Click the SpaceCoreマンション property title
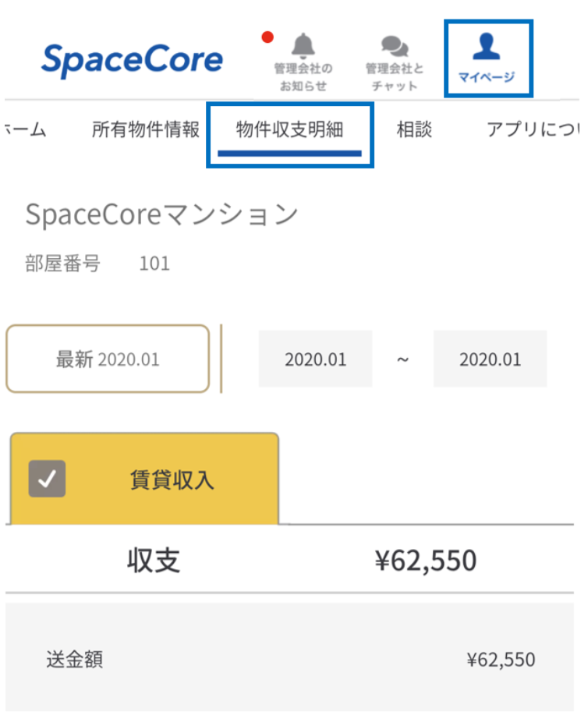 click(x=161, y=214)
